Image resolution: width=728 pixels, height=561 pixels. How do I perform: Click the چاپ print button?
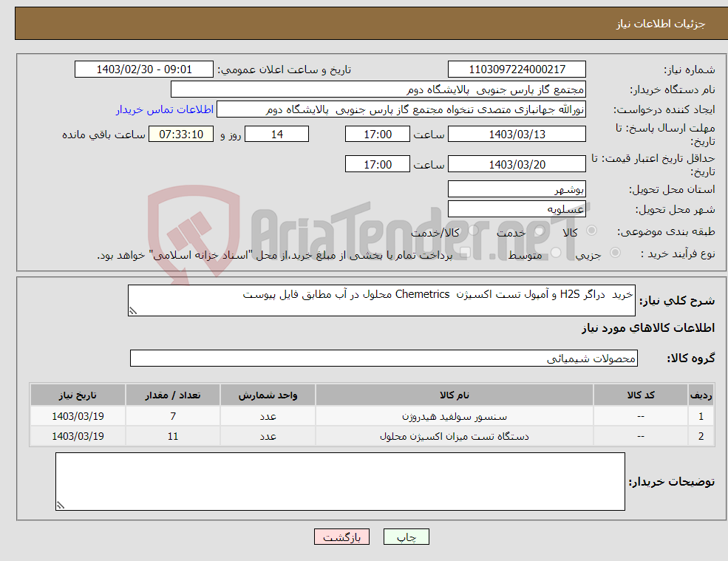coord(406,537)
